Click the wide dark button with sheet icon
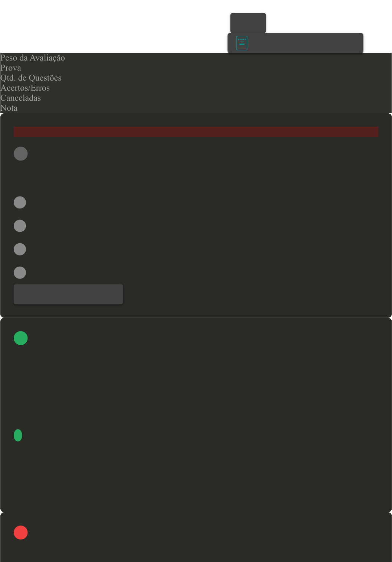The height and width of the screenshot is (562, 392). point(295,43)
